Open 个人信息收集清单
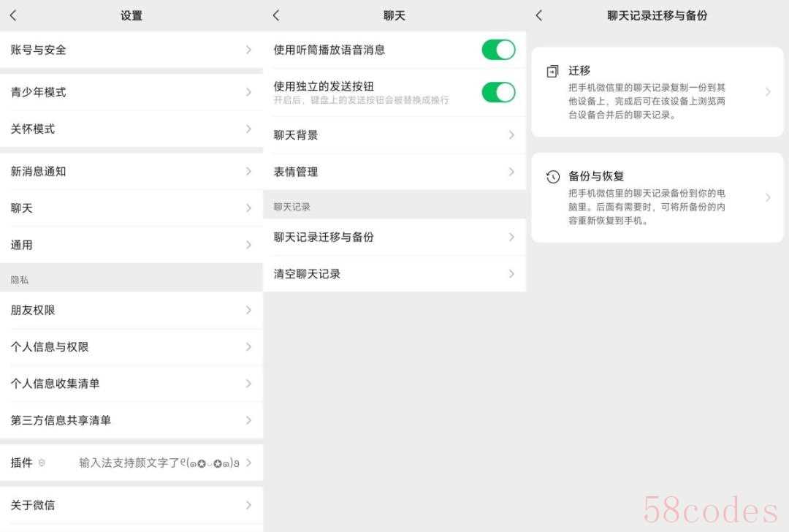Viewport: 789px width, 532px height. tap(131, 384)
